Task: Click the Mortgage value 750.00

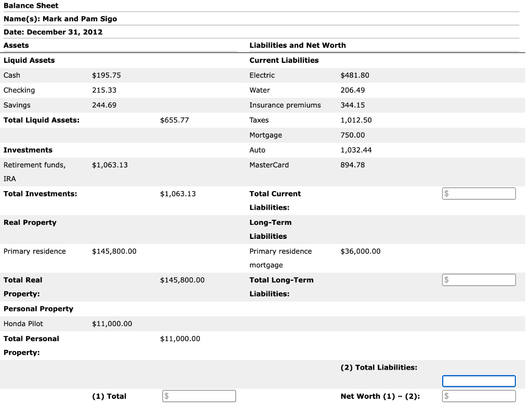Action: (x=351, y=135)
